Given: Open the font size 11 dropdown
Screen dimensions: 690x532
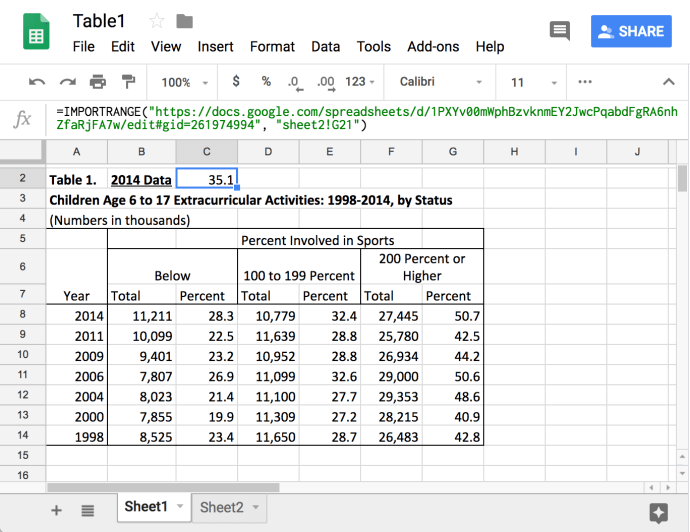Looking at the screenshot, I should click(530, 82).
